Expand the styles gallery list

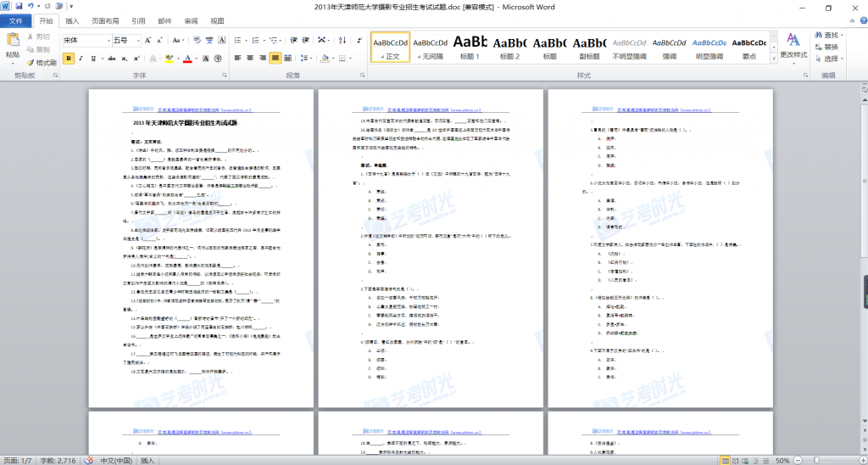tap(772, 62)
